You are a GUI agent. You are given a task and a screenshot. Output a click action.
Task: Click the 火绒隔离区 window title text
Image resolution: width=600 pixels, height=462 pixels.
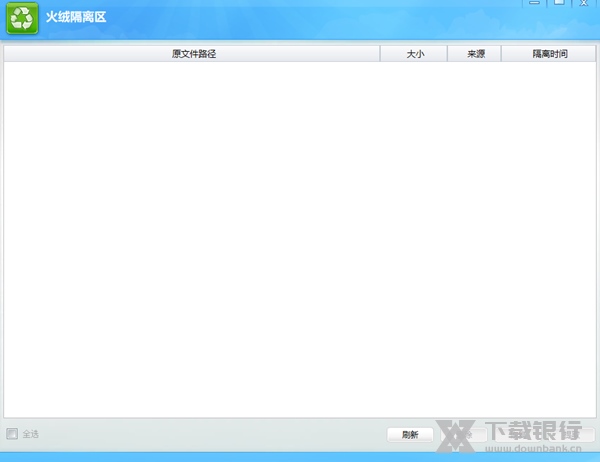76,18
